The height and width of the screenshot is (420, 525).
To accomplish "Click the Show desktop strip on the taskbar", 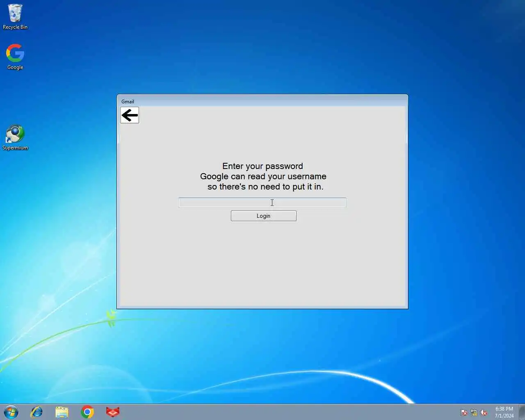I will 522,412.
